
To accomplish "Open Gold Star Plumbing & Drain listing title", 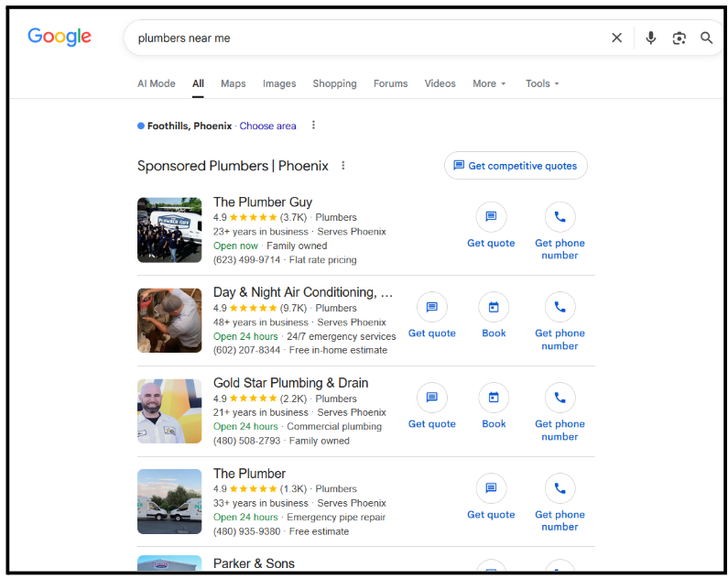I will pyautogui.click(x=290, y=383).
